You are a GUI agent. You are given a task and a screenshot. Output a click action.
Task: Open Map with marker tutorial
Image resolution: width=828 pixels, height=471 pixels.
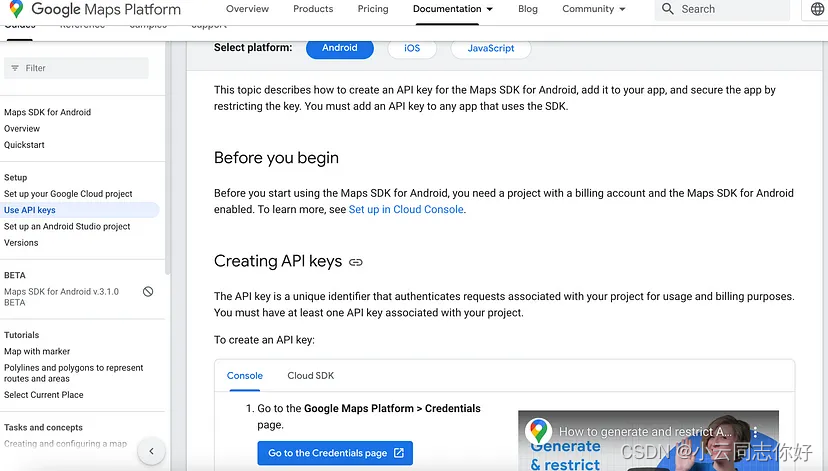click(x=37, y=352)
